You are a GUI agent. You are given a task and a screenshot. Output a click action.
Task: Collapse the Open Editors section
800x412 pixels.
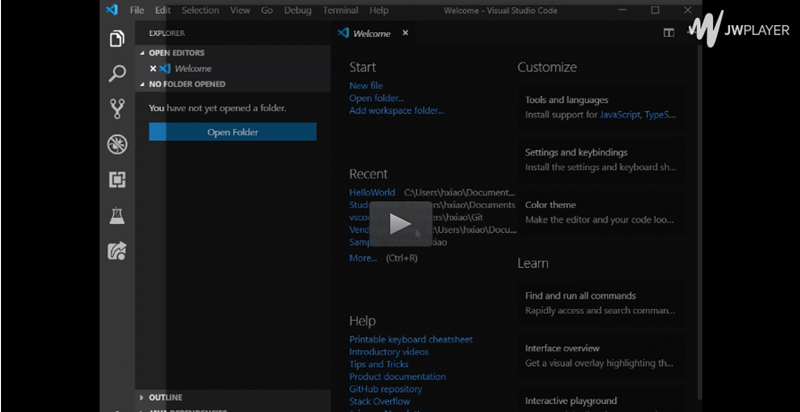[176, 53]
